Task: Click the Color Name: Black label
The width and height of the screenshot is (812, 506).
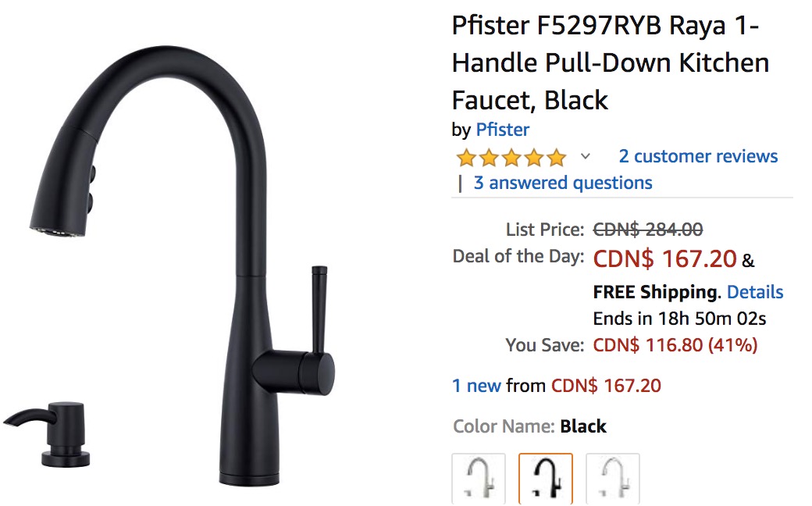Action: click(529, 426)
